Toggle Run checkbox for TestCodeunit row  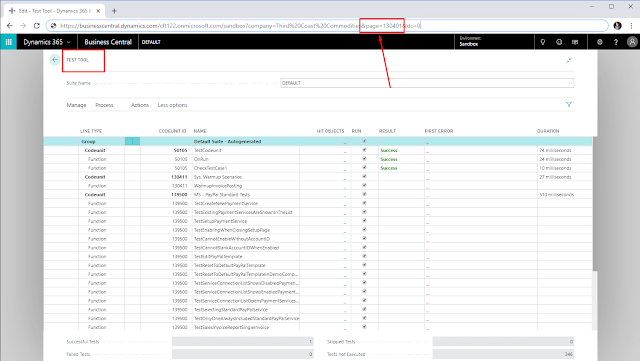click(364, 150)
